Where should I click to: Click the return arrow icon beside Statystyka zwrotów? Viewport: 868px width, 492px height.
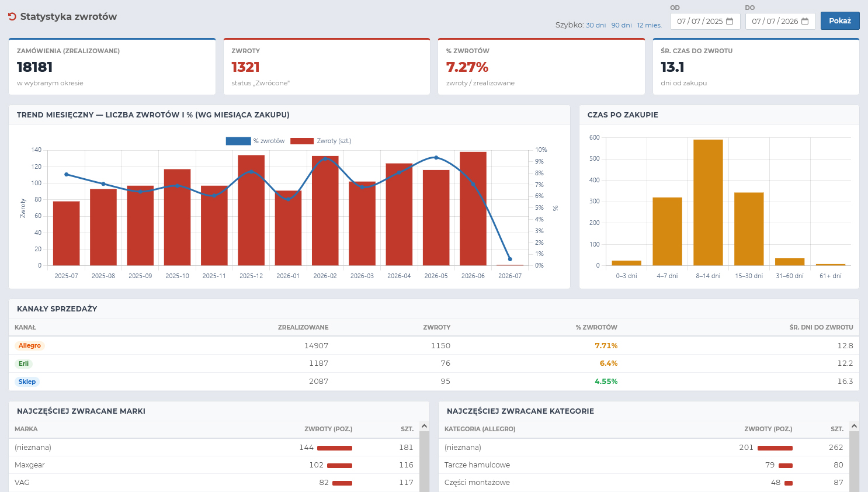pyautogui.click(x=12, y=17)
